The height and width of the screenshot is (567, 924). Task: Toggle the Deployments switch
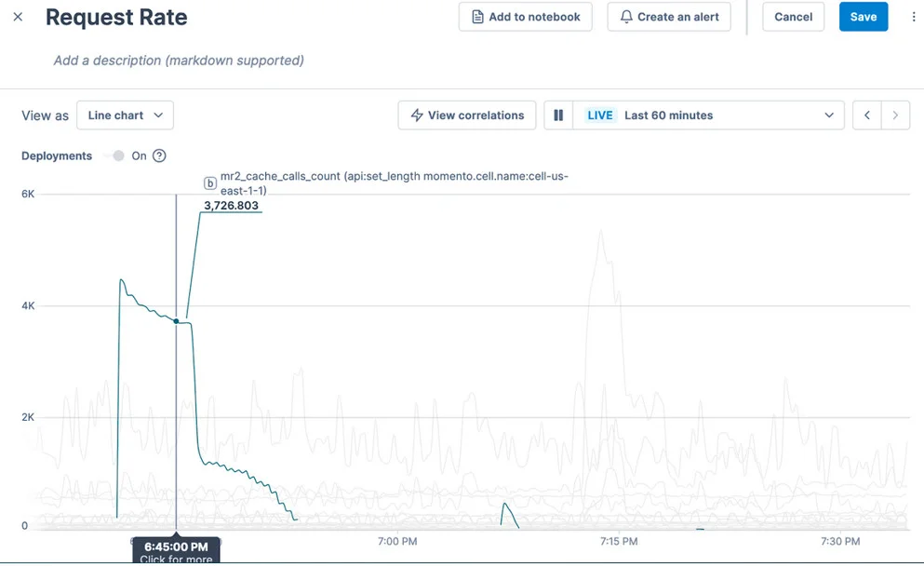(x=116, y=156)
